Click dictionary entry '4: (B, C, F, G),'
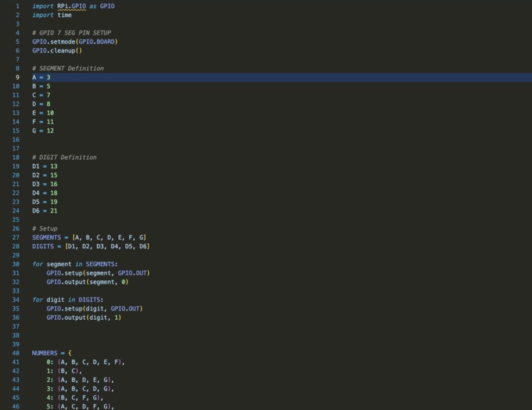 (75, 397)
